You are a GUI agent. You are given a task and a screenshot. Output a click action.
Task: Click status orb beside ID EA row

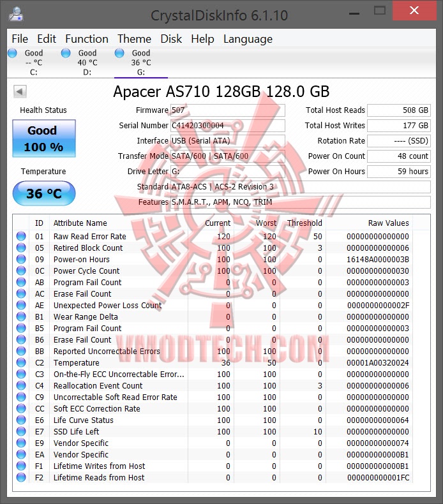[x=21, y=454]
